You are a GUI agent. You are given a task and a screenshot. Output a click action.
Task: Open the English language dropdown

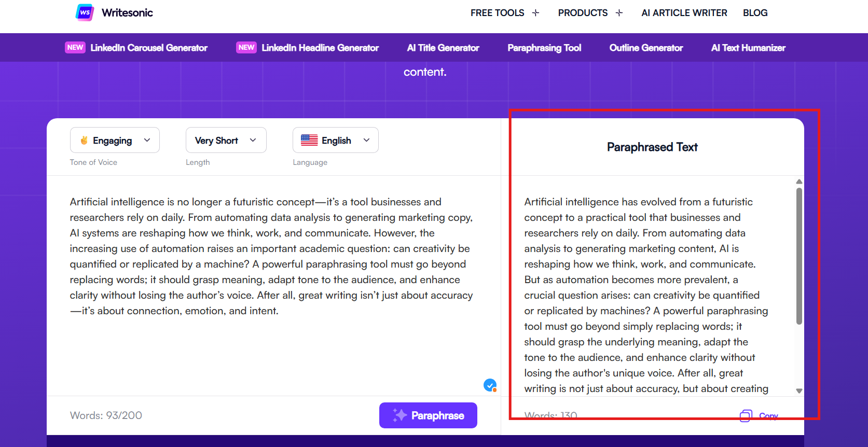(x=335, y=141)
